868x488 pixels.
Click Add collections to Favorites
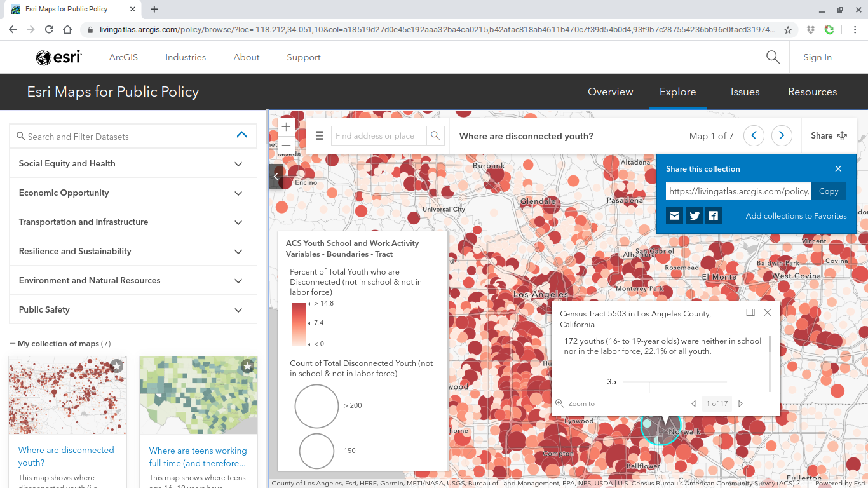click(796, 216)
